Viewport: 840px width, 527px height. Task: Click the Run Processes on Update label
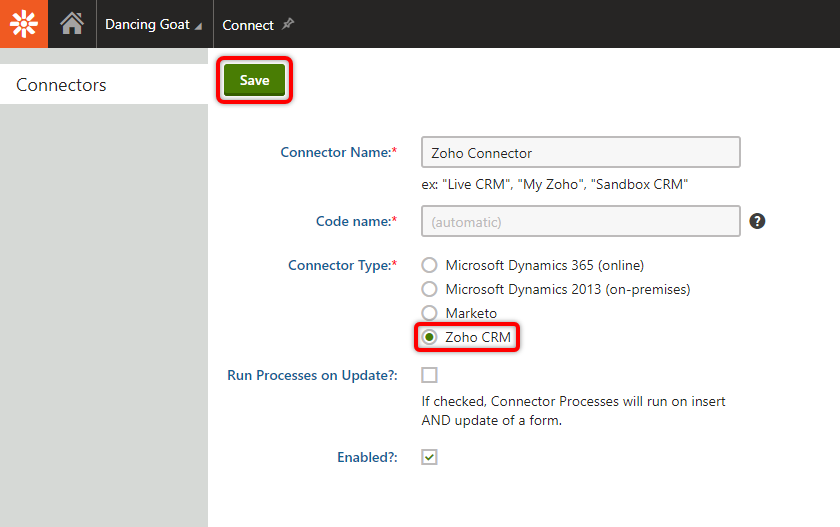[312, 375]
